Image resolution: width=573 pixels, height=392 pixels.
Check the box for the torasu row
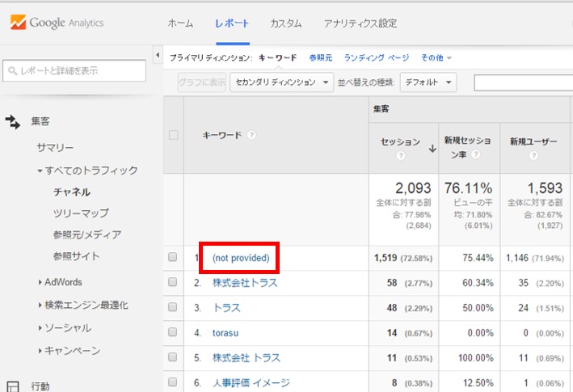click(172, 332)
